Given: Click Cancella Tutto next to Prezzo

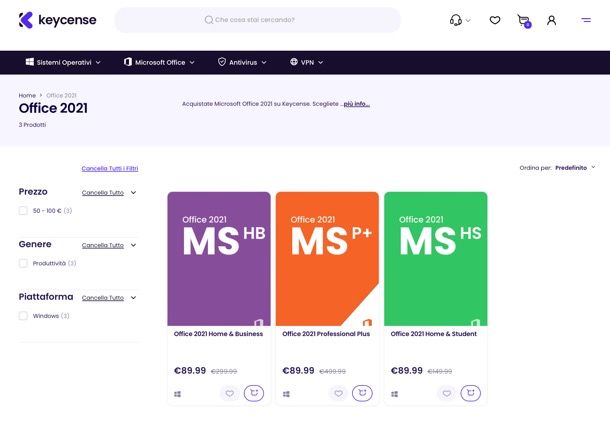Looking at the screenshot, I should 103,193.
